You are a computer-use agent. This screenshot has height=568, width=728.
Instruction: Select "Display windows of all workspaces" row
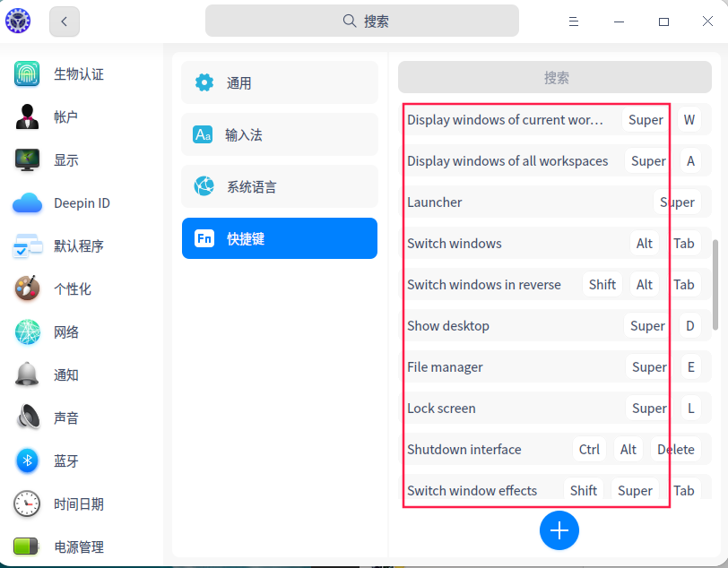coord(555,161)
